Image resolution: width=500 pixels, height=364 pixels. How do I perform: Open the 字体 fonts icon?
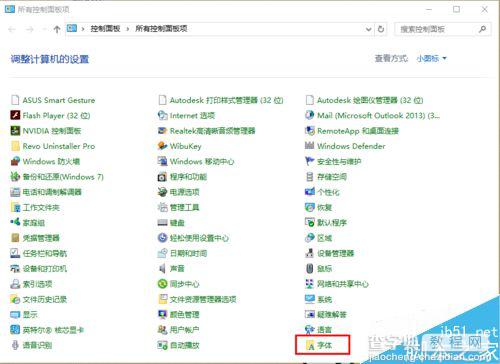tap(311, 346)
